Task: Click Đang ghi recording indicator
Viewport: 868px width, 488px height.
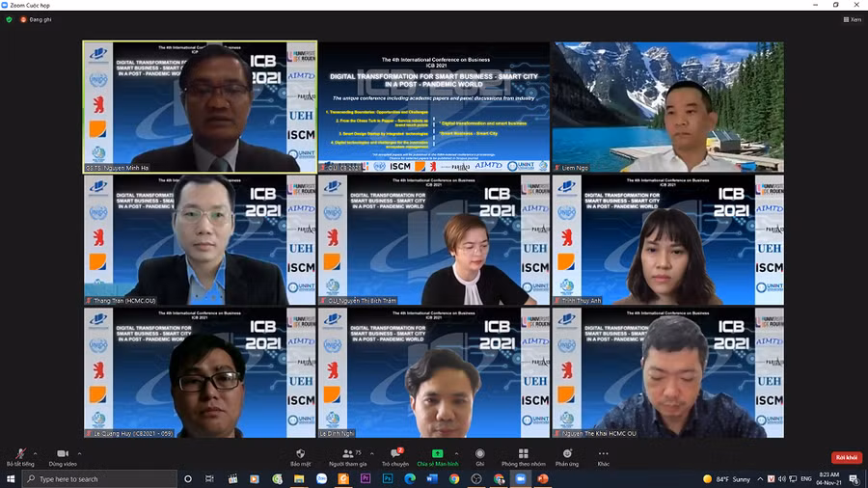Action: pyautogui.click(x=36, y=19)
